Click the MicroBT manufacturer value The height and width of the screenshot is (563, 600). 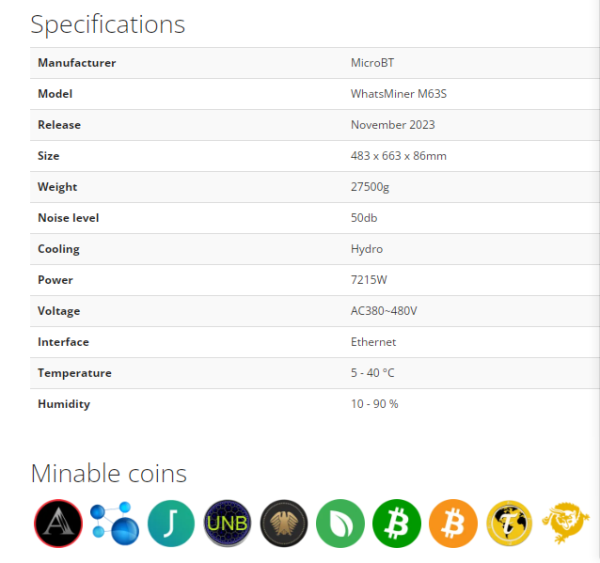pos(372,63)
